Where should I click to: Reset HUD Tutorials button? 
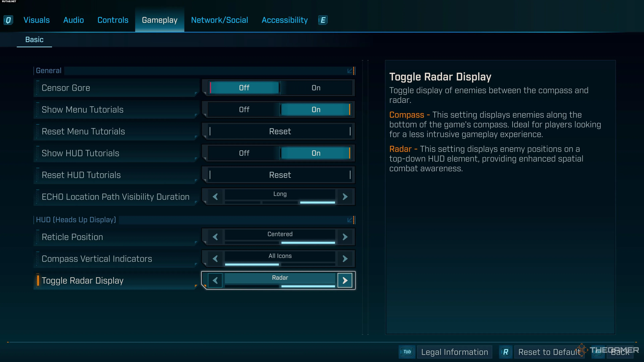click(x=280, y=175)
